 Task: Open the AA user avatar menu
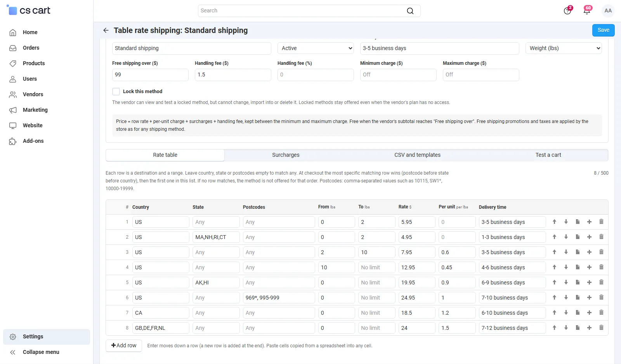608,10
